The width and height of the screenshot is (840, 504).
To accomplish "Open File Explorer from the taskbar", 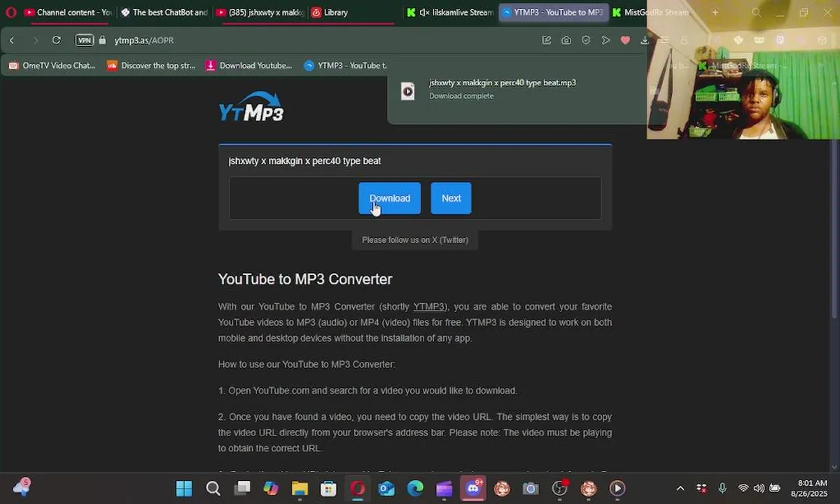I will click(300, 489).
